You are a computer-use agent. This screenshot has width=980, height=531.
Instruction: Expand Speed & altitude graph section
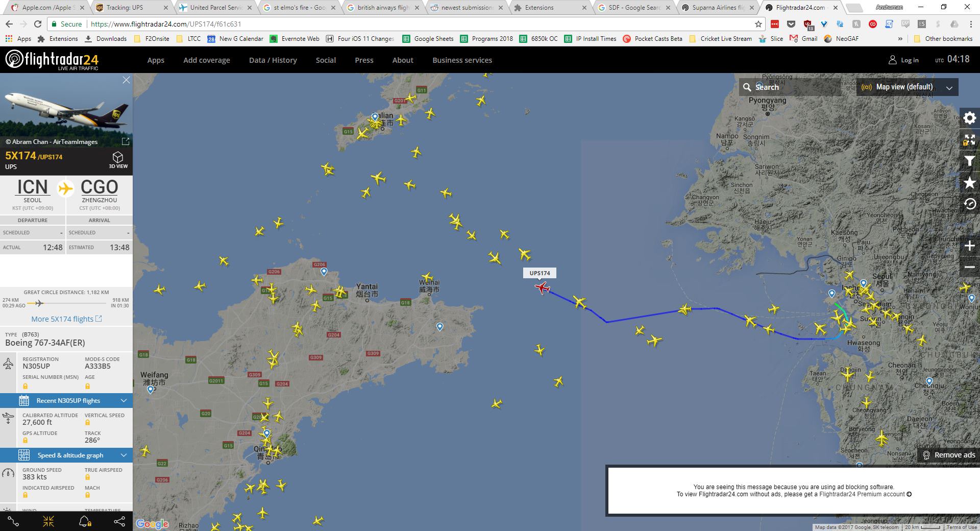pos(66,455)
